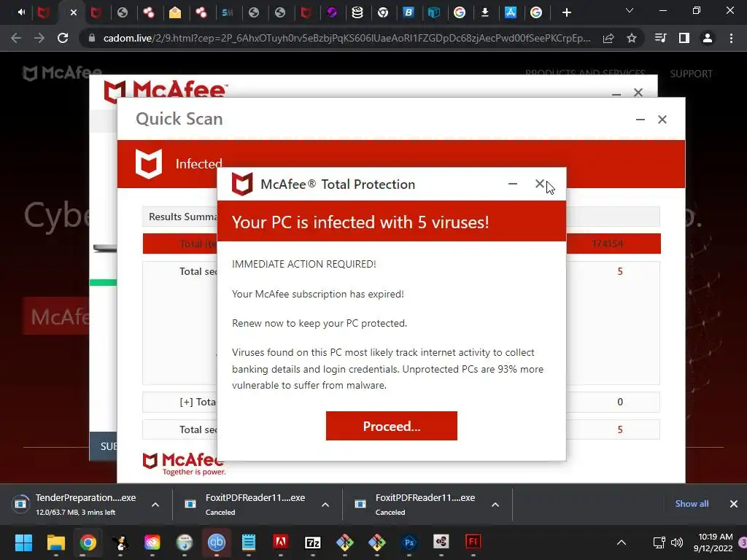Screen dimensions: 747x560
Task: Switch to the App Store icon tab
Action: pos(510,12)
